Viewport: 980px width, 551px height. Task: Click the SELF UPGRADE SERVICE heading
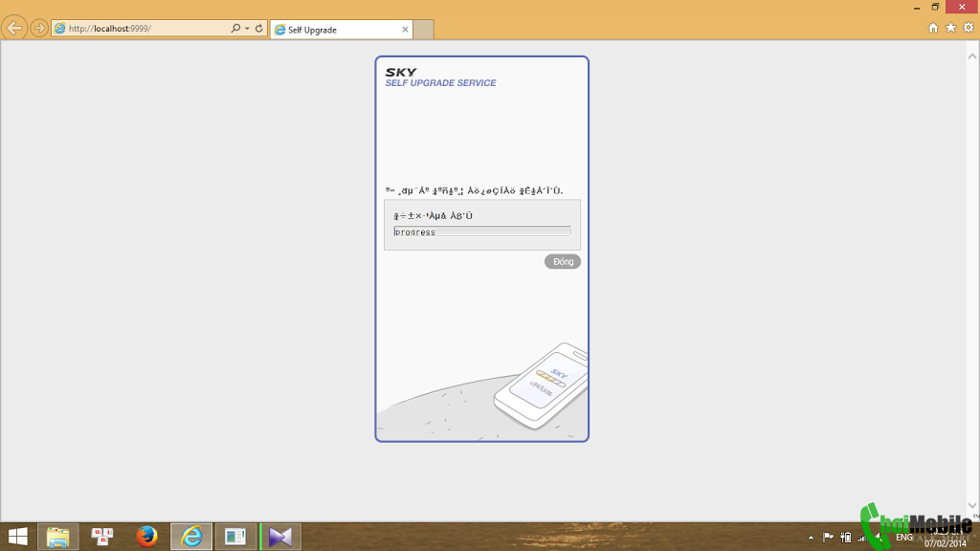(440, 83)
